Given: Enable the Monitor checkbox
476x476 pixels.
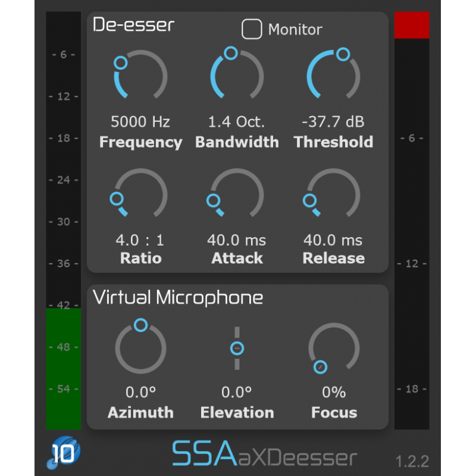Looking at the screenshot, I should point(252,28).
